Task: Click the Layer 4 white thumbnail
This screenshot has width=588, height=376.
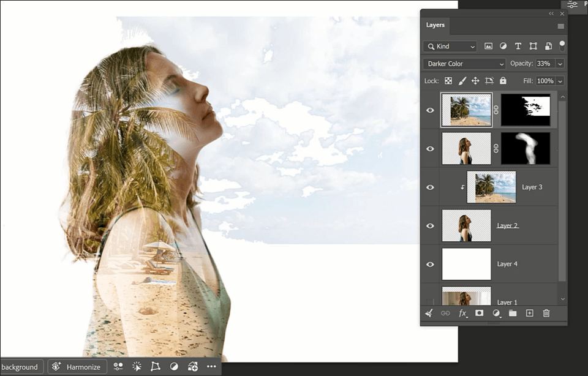Action: coord(467,264)
